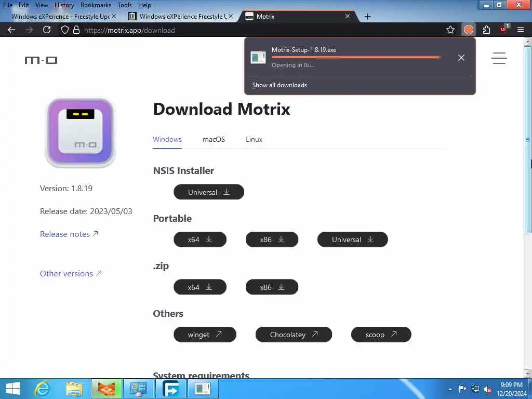Open File Explorer from the taskbar
The width and height of the screenshot is (532, 399).
tap(74, 389)
